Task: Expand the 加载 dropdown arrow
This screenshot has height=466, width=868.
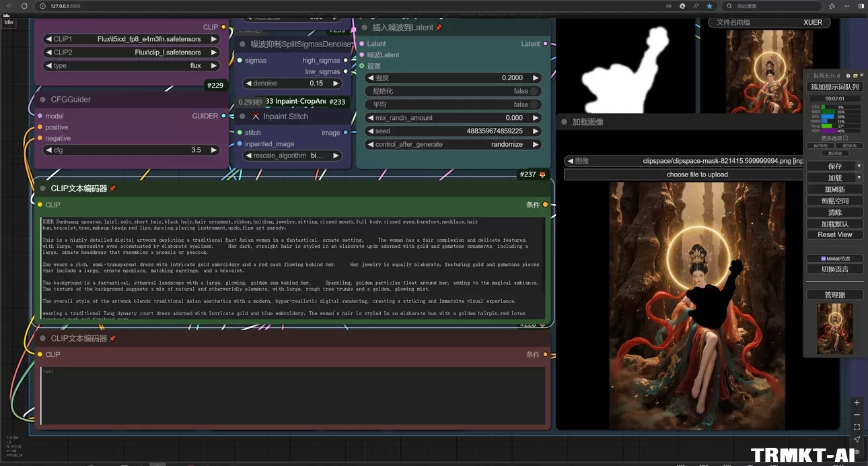Action: pos(859,178)
